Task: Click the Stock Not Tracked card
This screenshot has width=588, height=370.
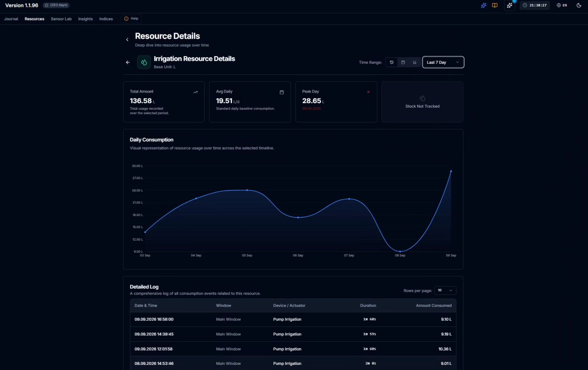Action: click(422, 102)
